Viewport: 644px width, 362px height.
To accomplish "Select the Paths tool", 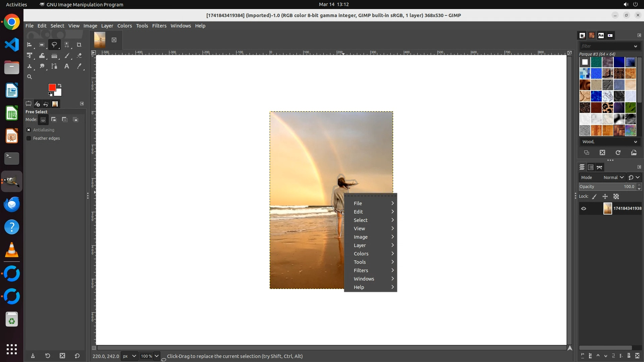I will point(54,66).
